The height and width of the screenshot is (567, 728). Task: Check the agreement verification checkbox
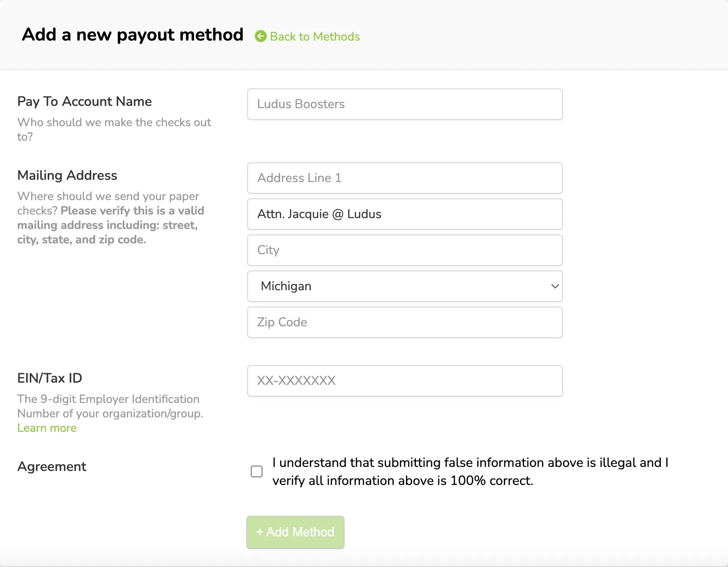(x=257, y=471)
